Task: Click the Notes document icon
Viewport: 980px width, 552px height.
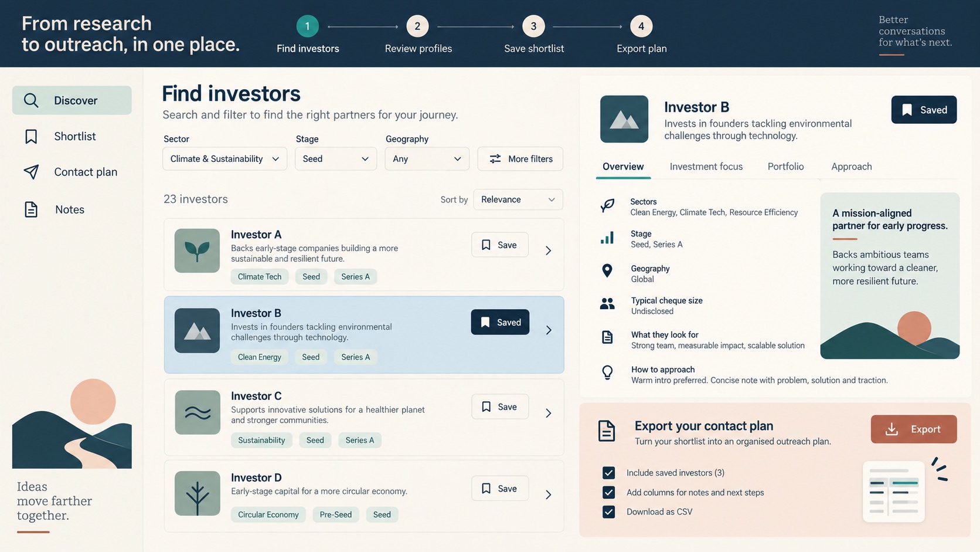Action: coord(31,209)
